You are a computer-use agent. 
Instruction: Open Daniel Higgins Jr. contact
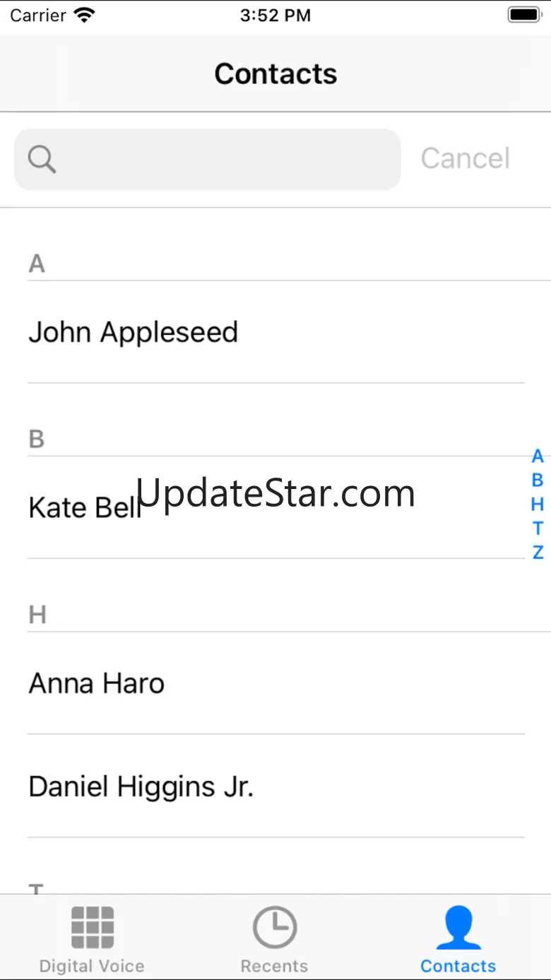(276, 786)
